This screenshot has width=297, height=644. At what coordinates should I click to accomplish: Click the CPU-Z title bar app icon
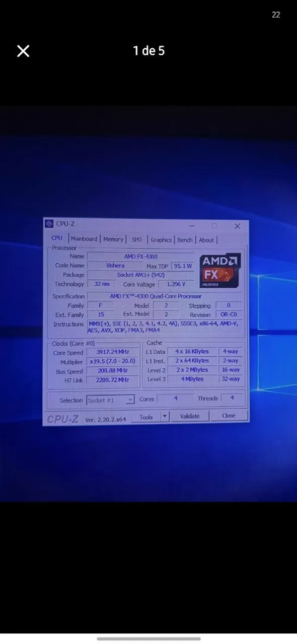[49, 224]
